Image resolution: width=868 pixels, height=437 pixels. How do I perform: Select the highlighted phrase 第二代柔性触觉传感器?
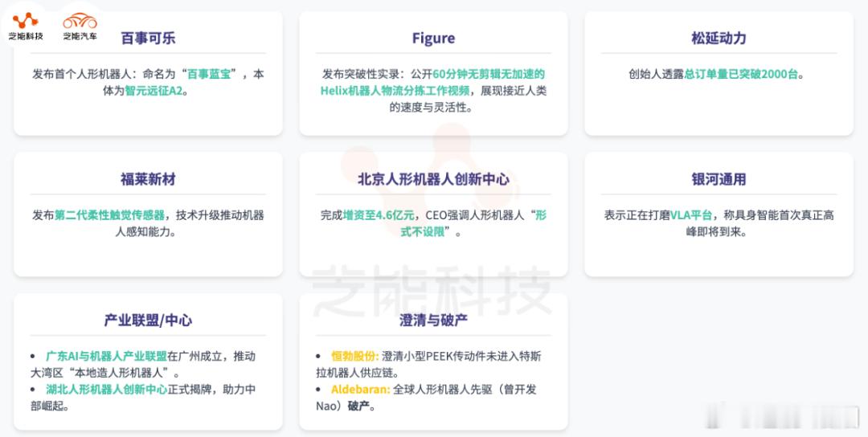[x=109, y=215]
